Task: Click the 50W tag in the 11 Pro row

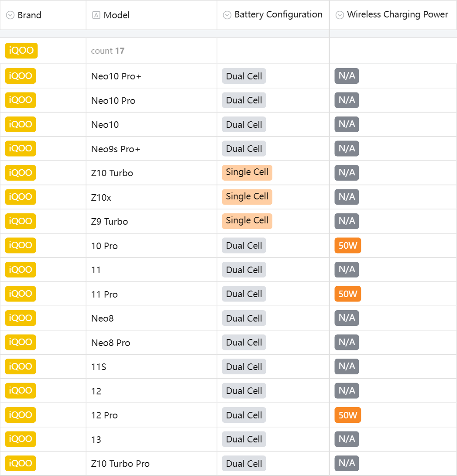Action: (348, 294)
